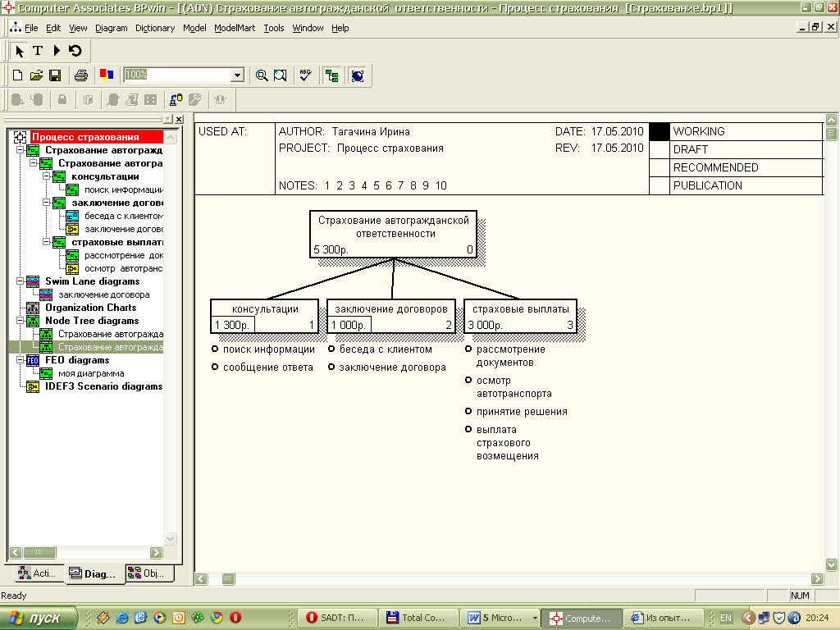Image resolution: width=840 pixels, height=630 pixels.
Task: Click the Zoom in magnifier icon
Action: 262,75
